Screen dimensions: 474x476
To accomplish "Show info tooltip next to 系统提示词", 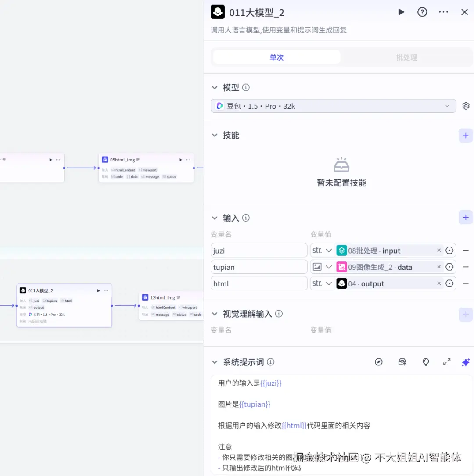I will [x=270, y=362].
